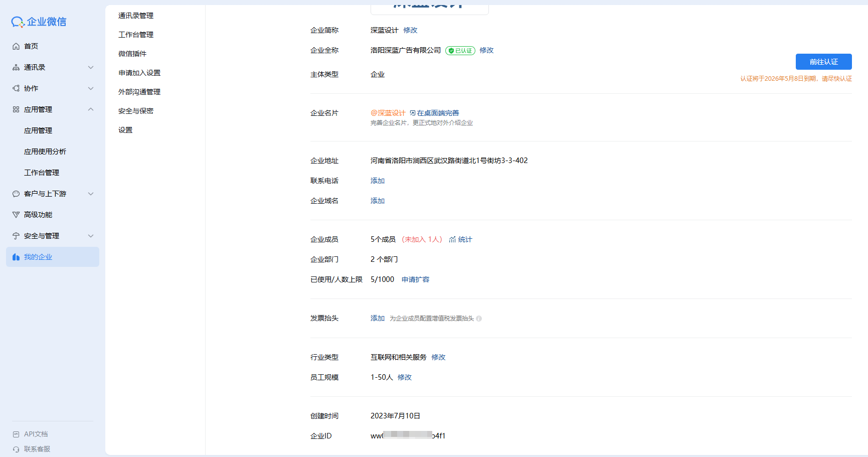Expand the 通讯录 sidebar section chevron
This screenshot has width=868, height=457.
pyautogui.click(x=91, y=67)
